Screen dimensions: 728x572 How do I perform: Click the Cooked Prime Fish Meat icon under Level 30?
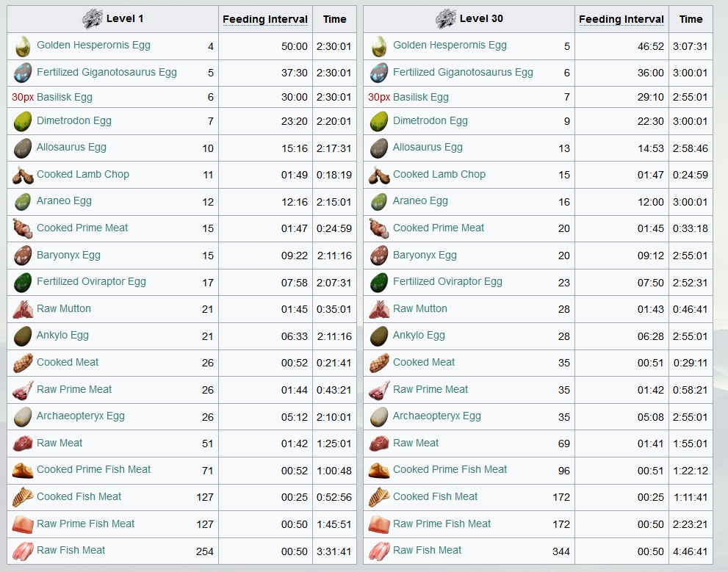click(379, 471)
